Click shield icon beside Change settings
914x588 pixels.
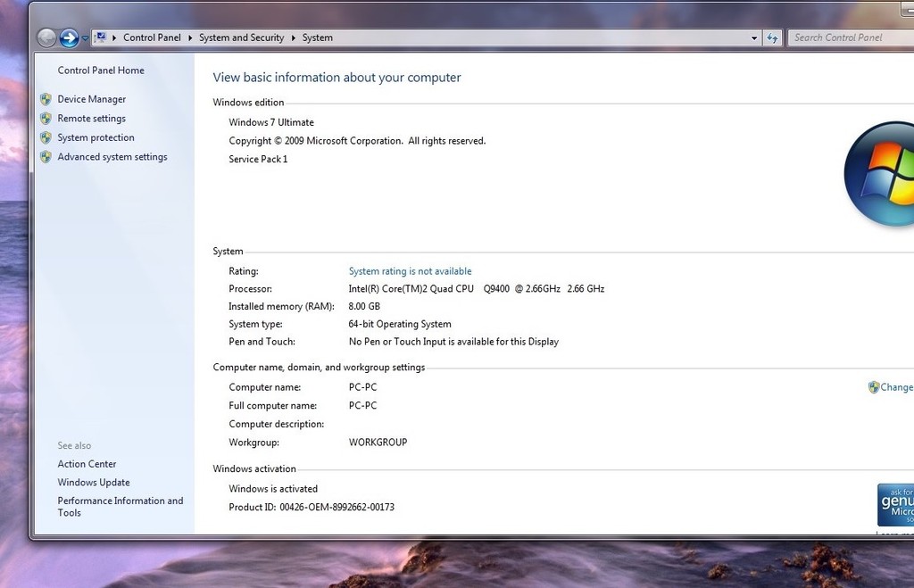(x=873, y=387)
